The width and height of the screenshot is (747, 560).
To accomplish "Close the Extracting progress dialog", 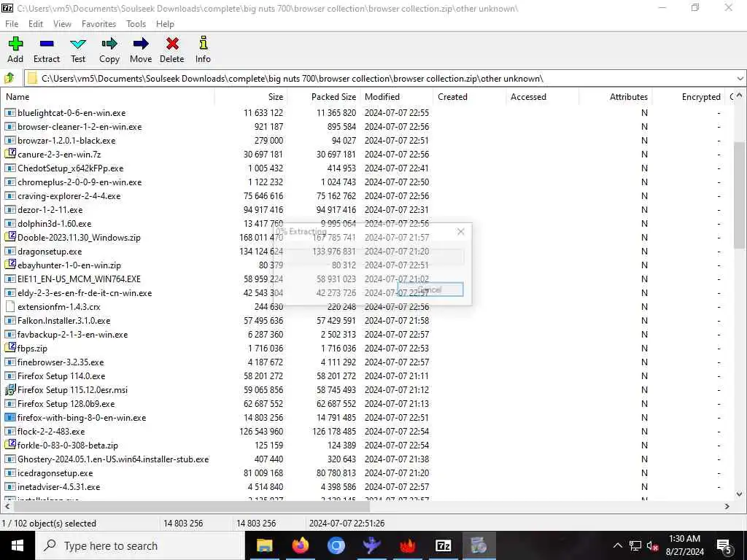I will point(460,231).
